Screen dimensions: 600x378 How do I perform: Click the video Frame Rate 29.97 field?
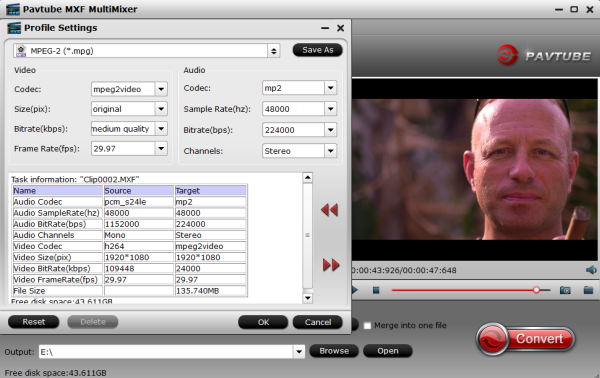click(123, 148)
